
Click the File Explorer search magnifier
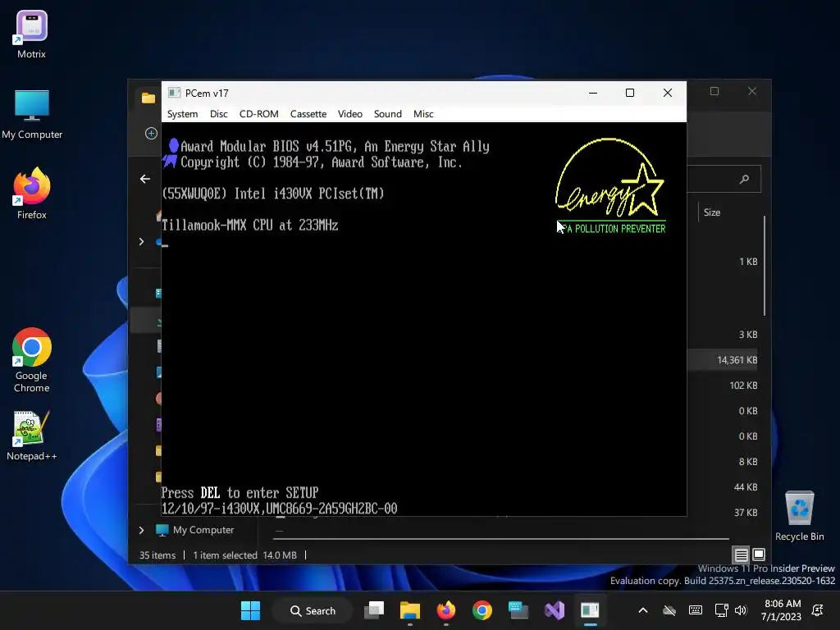[x=744, y=179]
